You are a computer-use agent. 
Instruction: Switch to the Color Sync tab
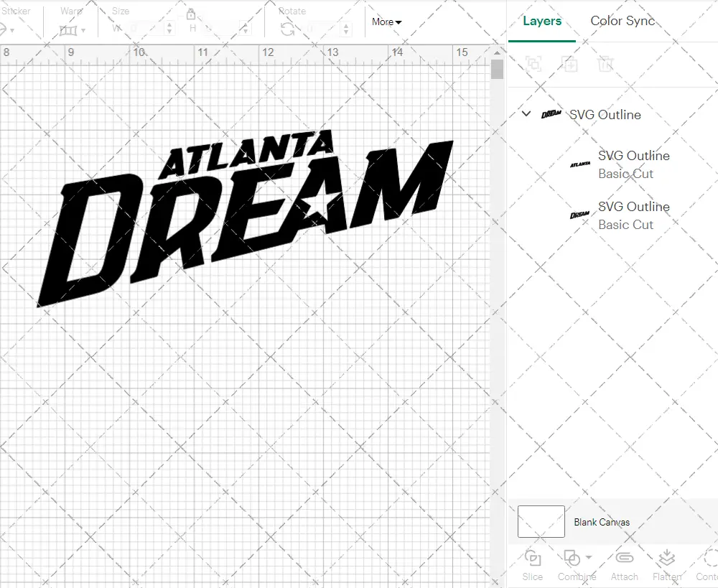pyautogui.click(x=623, y=21)
